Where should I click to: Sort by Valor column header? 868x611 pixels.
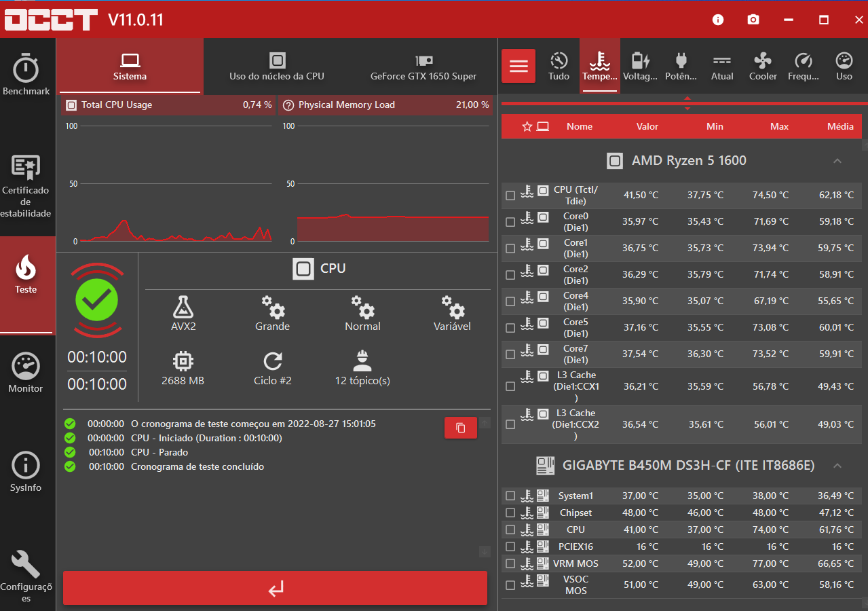click(647, 127)
